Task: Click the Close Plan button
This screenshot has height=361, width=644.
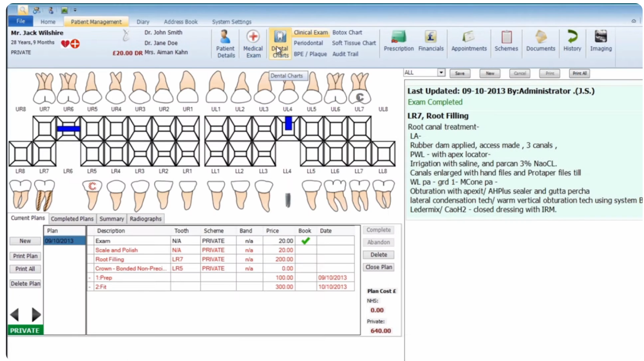Action: (x=378, y=267)
